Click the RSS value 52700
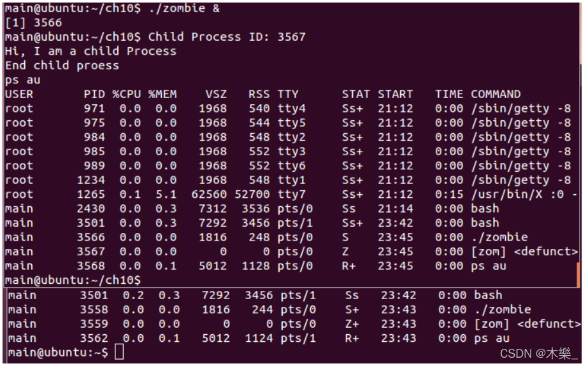 [252, 194]
